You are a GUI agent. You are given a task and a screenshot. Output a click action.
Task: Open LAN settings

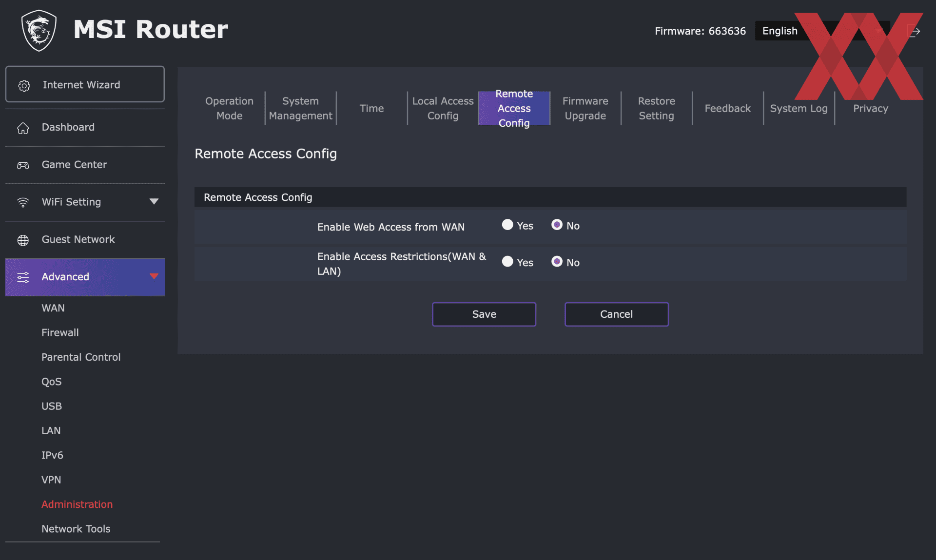pos(51,430)
